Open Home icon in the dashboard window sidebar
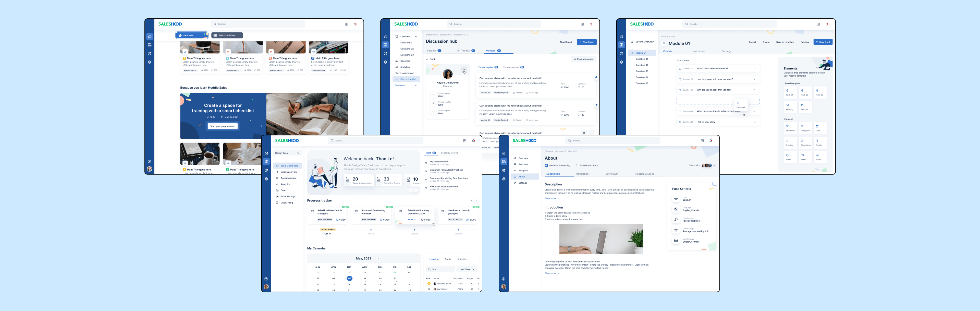 [266, 153]
